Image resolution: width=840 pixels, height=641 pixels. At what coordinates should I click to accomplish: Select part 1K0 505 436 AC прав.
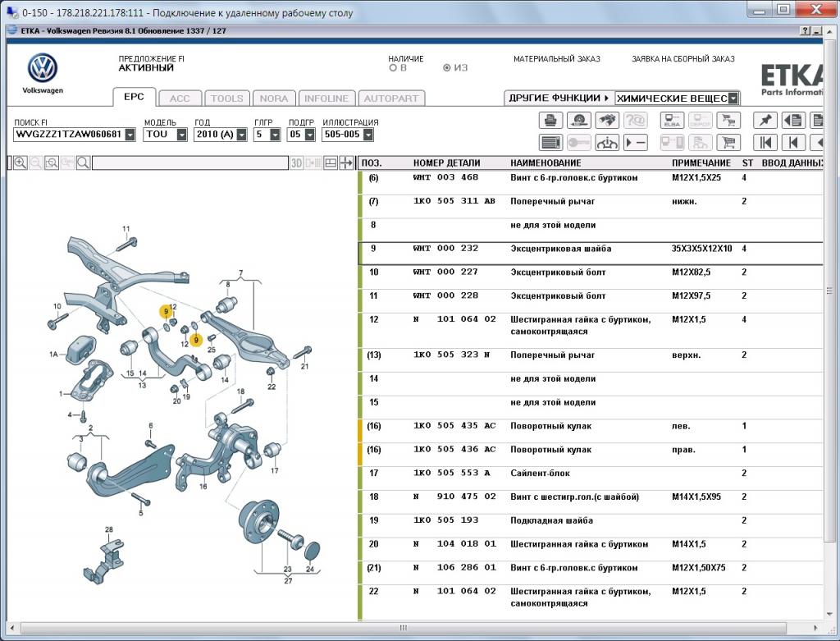point(591,455)
